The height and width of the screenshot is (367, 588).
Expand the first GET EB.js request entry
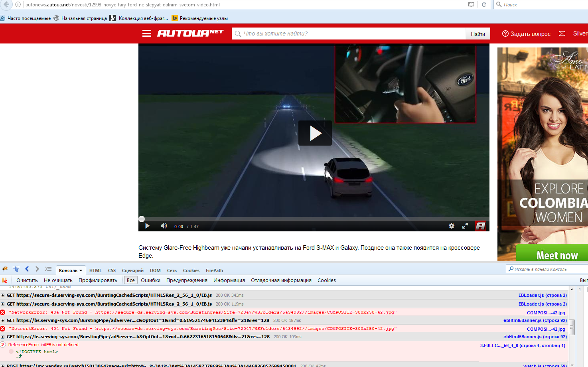click(x=3, y=296)
